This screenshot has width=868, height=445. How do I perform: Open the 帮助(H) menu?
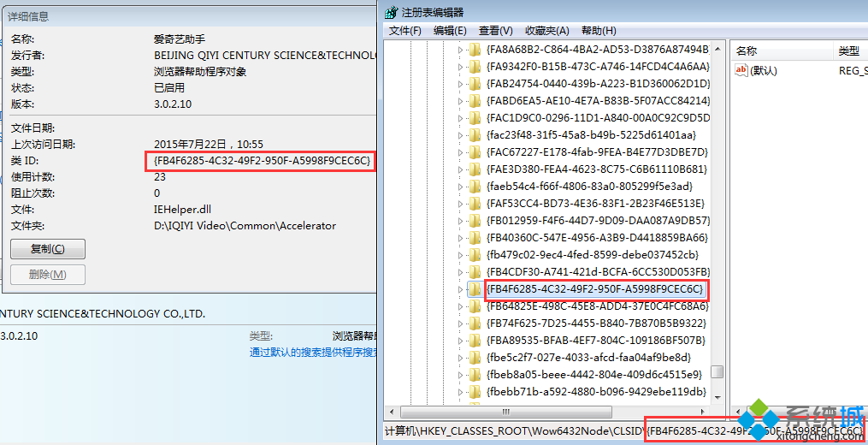tap(599, 31)
